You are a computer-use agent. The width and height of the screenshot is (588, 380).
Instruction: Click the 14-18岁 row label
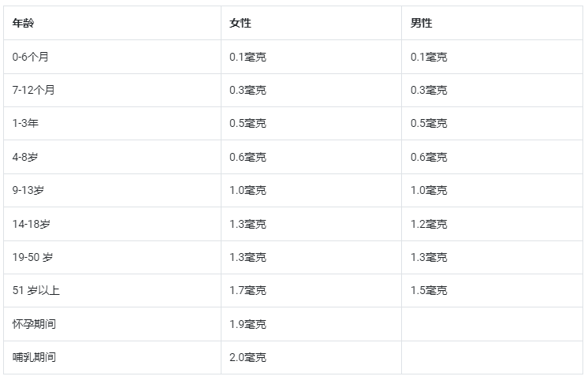[x=31, y=224]
